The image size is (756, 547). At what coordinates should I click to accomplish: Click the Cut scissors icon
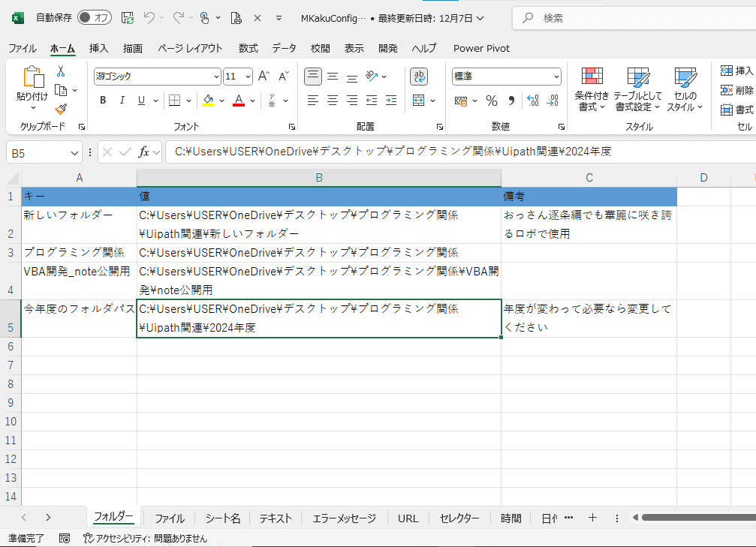click(x=60, y=71)
